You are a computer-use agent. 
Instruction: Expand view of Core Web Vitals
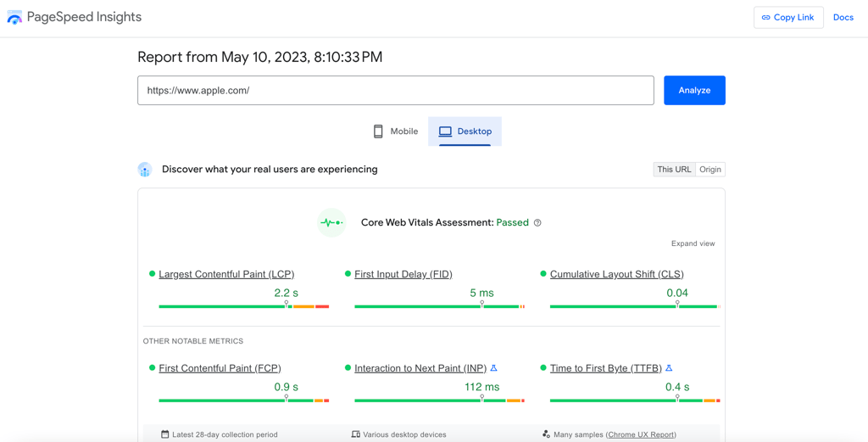tap(693, 243)
